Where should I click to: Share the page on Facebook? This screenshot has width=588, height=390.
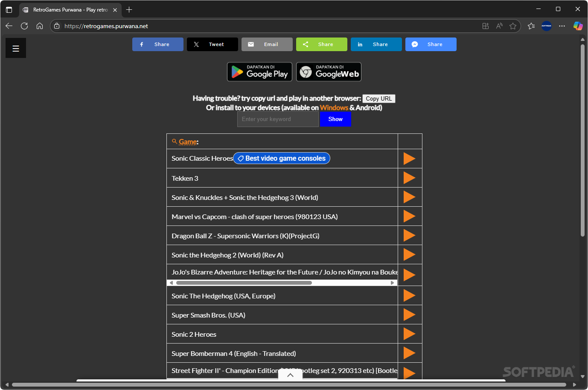coord(158,44)
